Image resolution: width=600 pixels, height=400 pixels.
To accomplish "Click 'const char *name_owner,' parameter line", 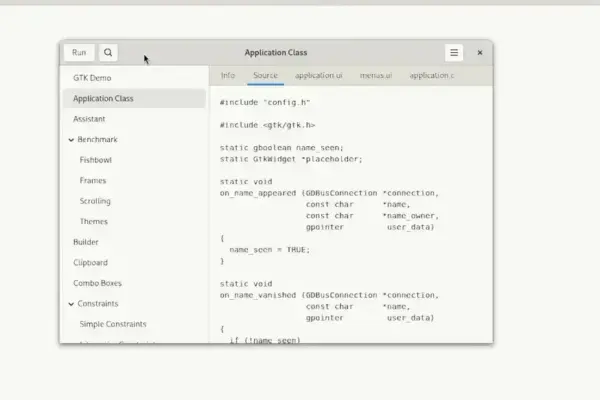I will tap(372, 216).
